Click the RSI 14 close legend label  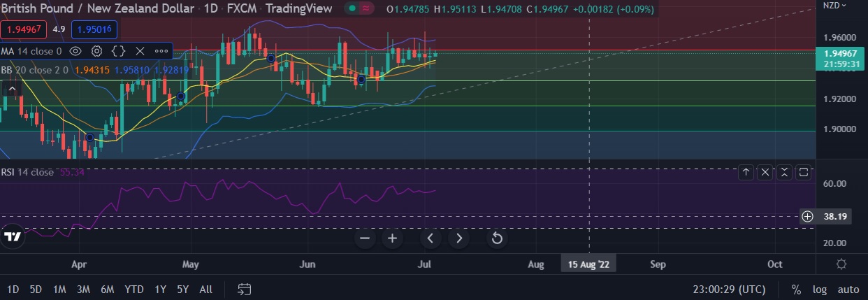click(x=27, y=172)
